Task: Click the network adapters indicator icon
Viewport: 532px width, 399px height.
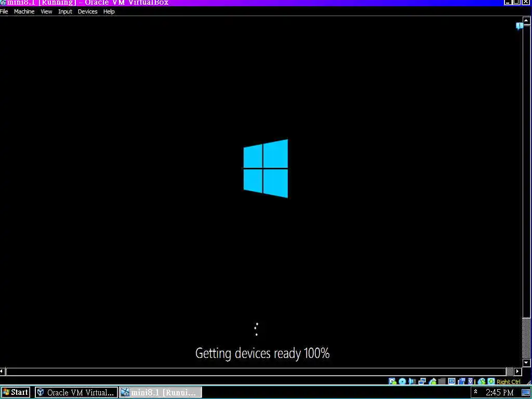Action: 422,381
